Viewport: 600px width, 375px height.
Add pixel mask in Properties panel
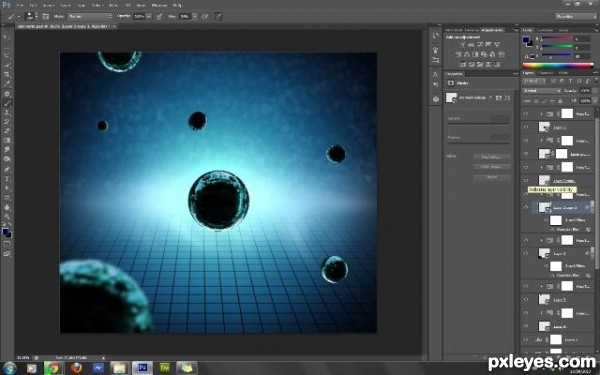pos(499,98)
